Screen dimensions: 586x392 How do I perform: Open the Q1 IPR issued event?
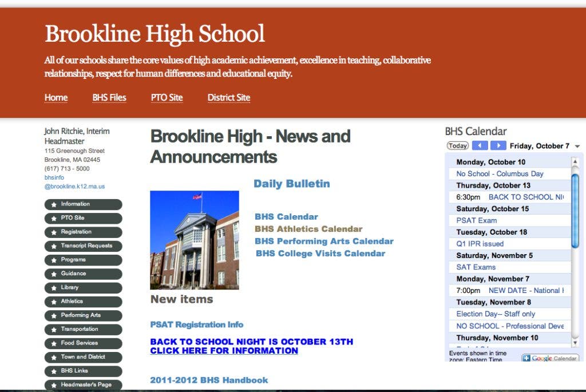pos(480,244)
